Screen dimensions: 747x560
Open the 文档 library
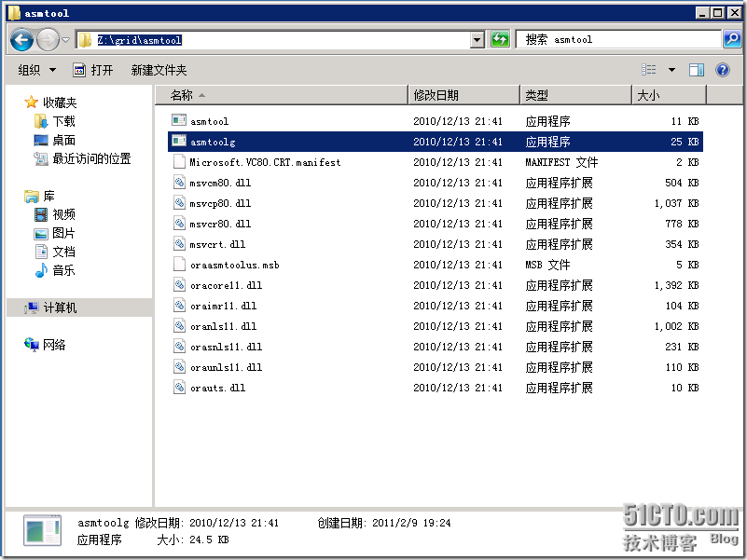click(55, 252)
